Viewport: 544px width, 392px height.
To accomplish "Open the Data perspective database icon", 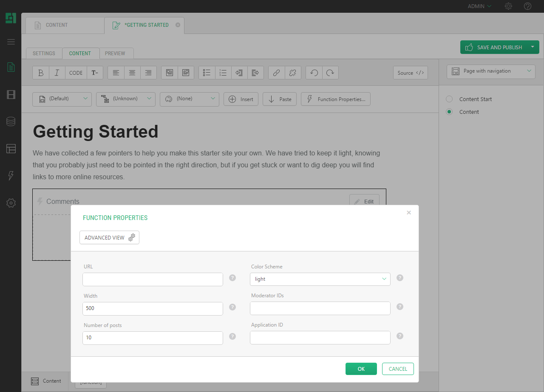I will click(x=11, y=121).
